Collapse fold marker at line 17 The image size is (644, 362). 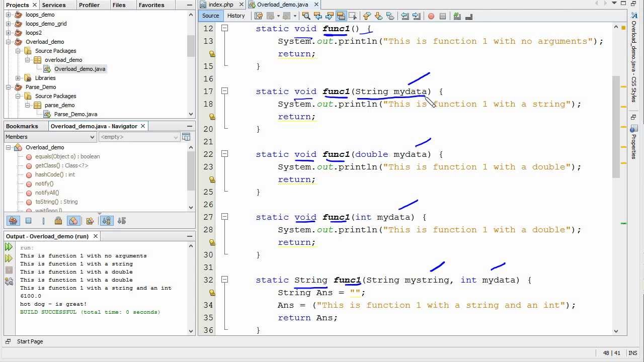pyautogui.click(x=225, y=91)
